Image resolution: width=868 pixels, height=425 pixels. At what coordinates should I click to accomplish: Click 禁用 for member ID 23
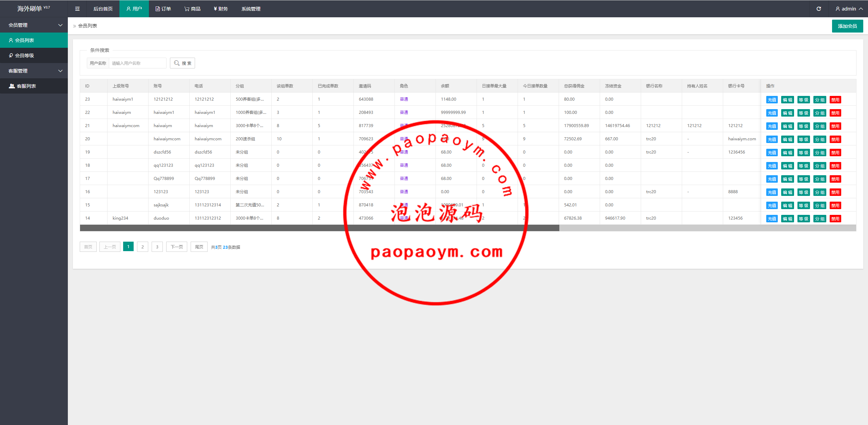coord(835,100)
